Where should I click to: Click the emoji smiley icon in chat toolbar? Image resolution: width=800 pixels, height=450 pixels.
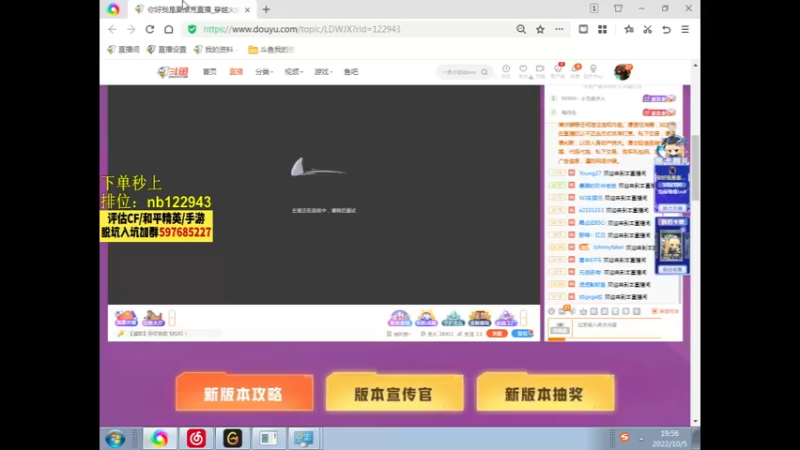click(552, 311)
